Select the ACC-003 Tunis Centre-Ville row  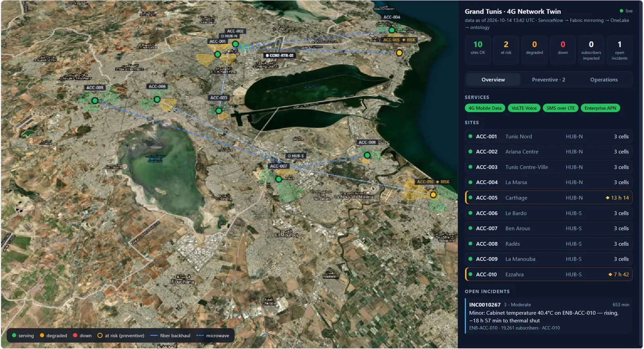[x=549, y=167]
